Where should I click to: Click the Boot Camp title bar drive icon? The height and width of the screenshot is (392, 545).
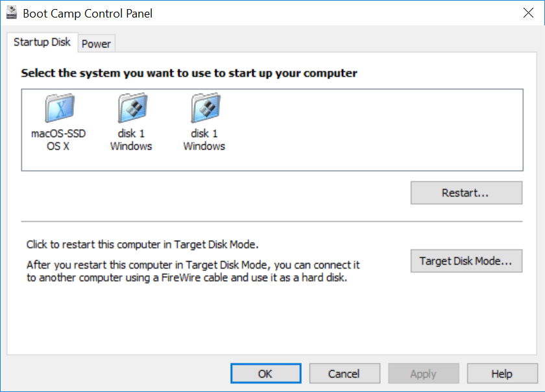click(x=11, y=13)
